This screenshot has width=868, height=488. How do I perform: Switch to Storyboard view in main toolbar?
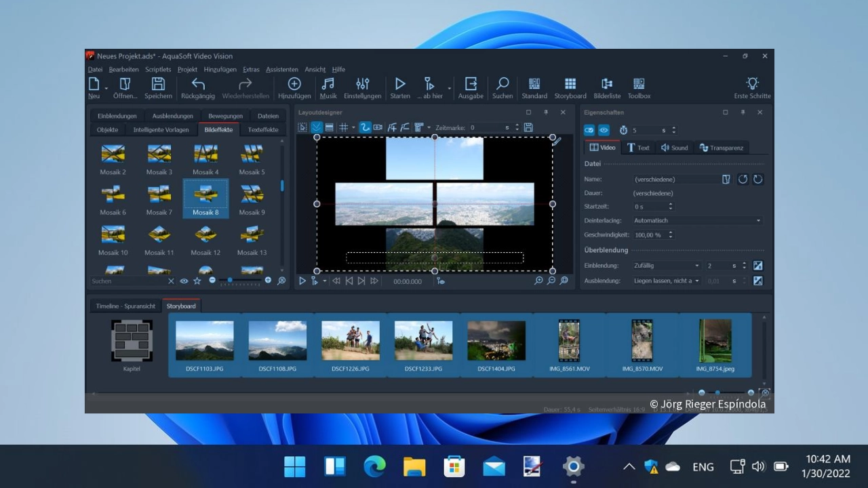click(x=570, y=84)
